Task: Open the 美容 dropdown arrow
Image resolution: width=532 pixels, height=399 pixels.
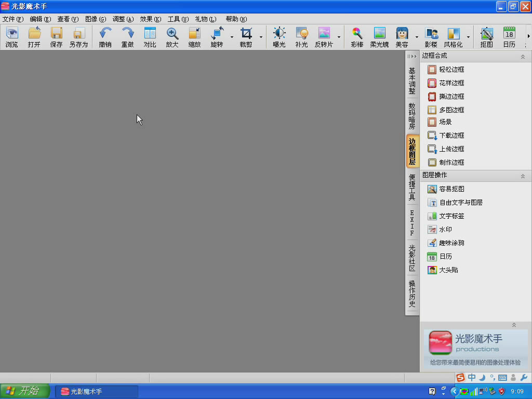Action: pos(417,37)
